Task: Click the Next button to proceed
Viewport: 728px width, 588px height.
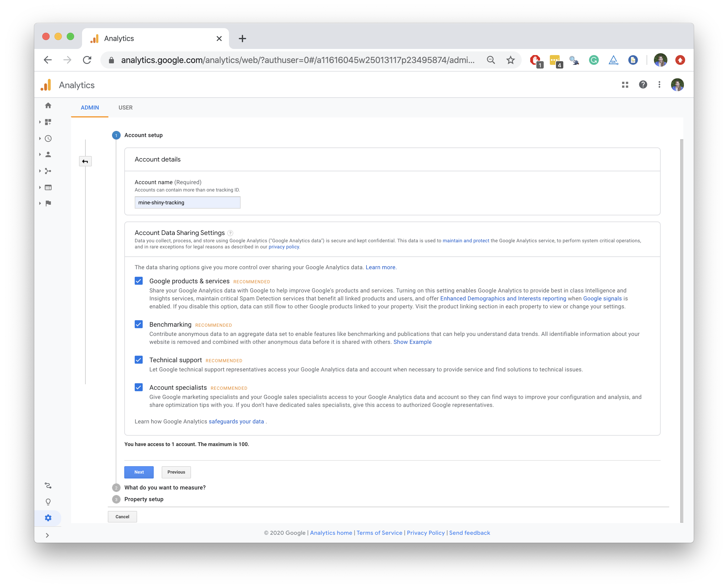Action: 139,472
